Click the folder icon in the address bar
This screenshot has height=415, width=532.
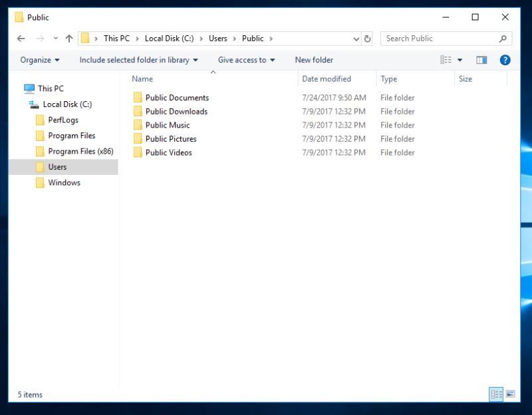coord(86,38)
